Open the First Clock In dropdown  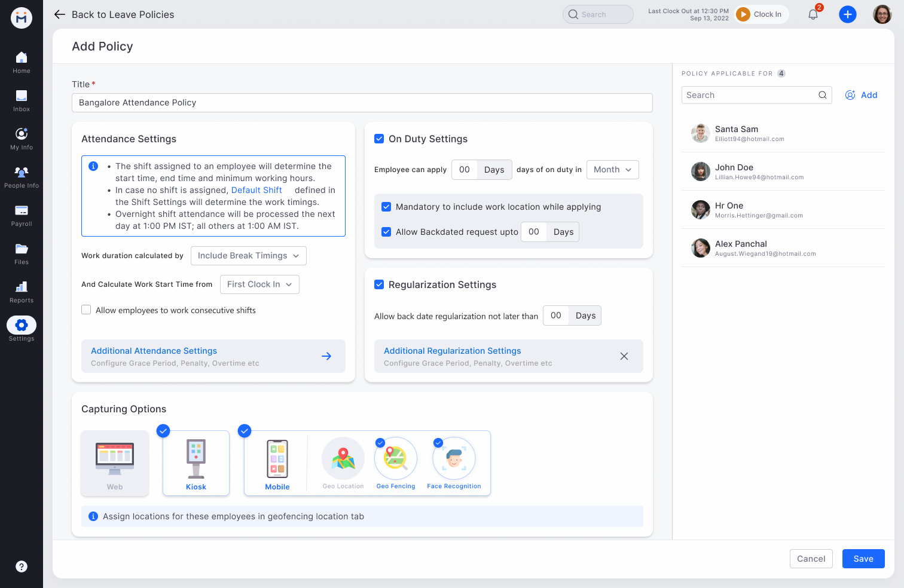tap(259, 284)
